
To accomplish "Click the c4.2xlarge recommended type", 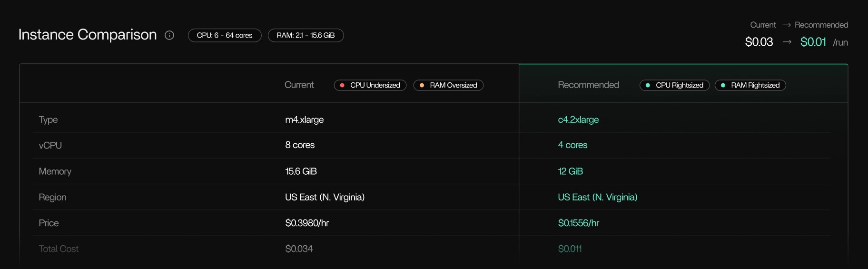I will [578, 120].
